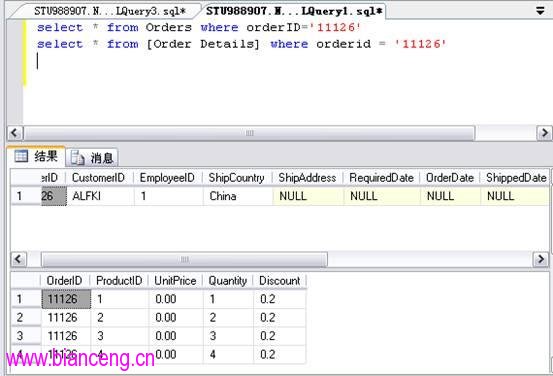Select the ALFKI customer cell
Image resolution: width=553 pixels, height=376 pixels.
pos(100,196)
